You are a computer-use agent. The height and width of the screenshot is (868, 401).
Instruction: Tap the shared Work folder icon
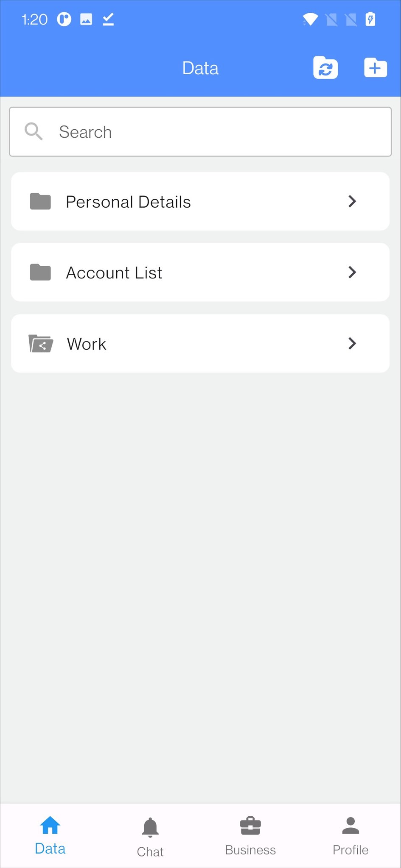coord(41,343)
